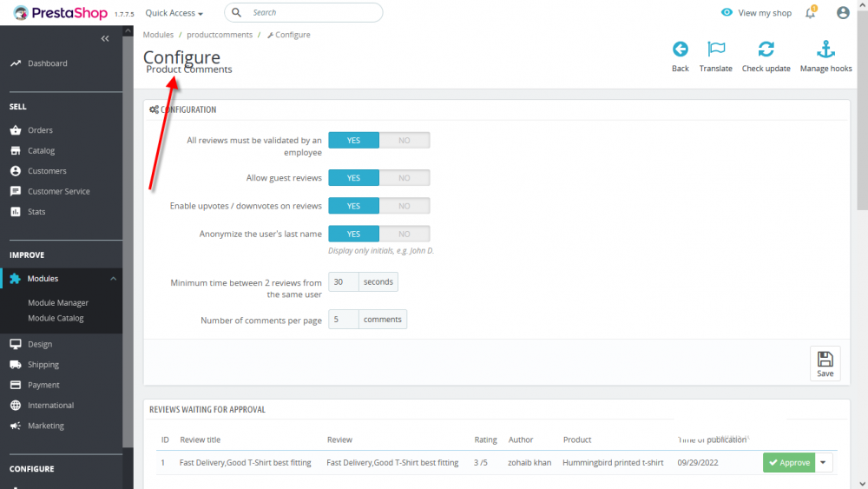This screenshot has width=868, height=489.
Task: Click the Marketing megaphone icon
Action: click(16, 426)
